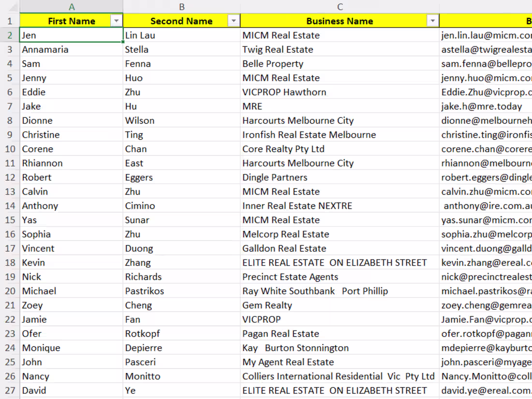Select the Core Realty Pty Ltd cell

coord(340,149)
